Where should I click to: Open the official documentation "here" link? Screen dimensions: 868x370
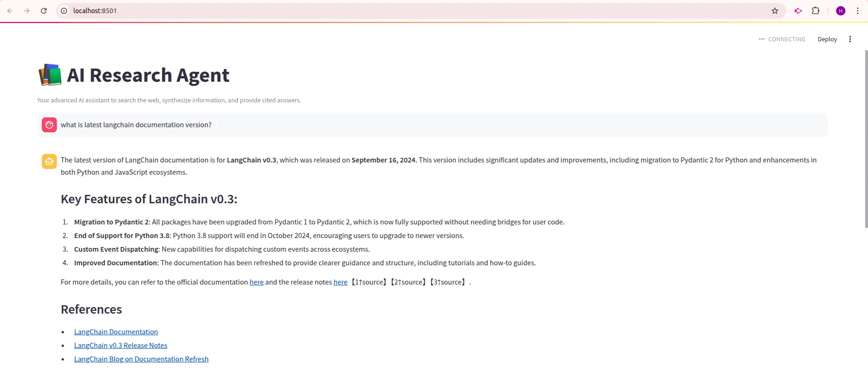(x=257, y=282)
